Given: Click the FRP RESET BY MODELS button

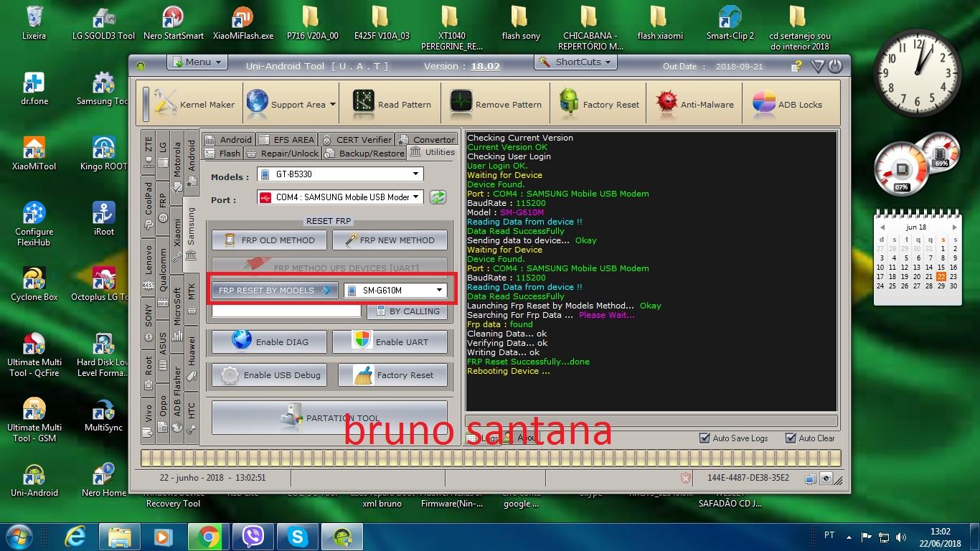Looking at the screenshot, I should click(x=275, y=290).
